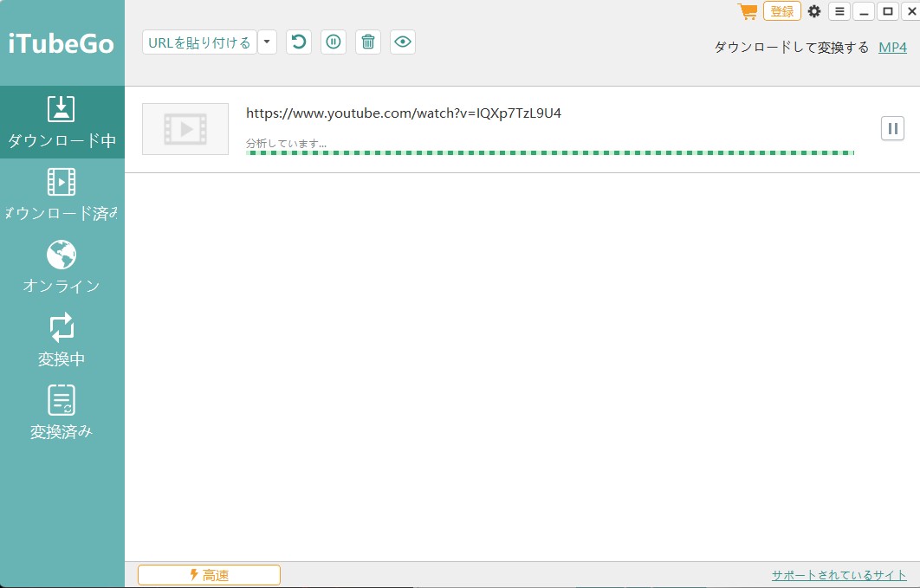The height and width of the screenshot is (588, 920).
Task: Switch to the 変換済み converted tab
Action: tap(62, 413)
